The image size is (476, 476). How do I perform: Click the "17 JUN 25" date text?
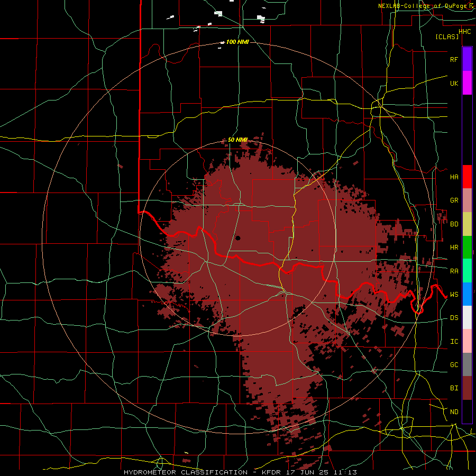(306, 472)
